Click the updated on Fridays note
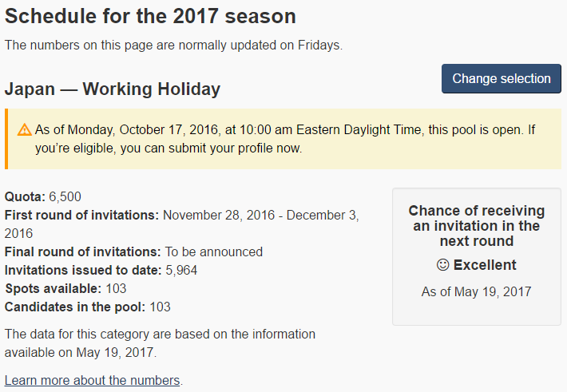The image size is (567, 392). point(173,46)
